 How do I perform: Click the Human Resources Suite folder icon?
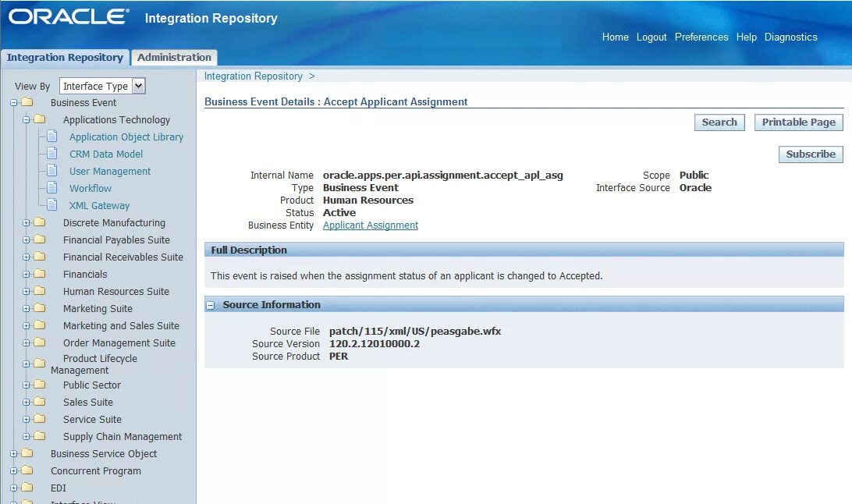click(40, 290)
